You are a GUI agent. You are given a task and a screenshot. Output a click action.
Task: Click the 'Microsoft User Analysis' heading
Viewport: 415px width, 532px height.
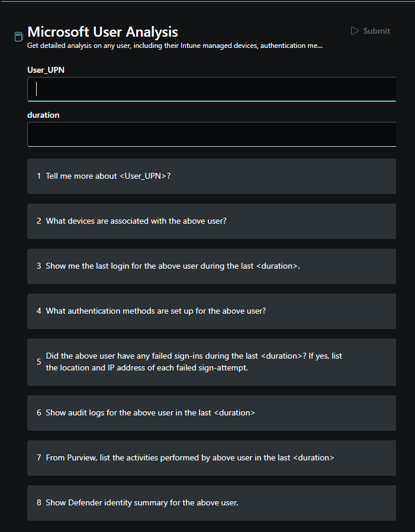pyautogui.click(x=102, y=32)
